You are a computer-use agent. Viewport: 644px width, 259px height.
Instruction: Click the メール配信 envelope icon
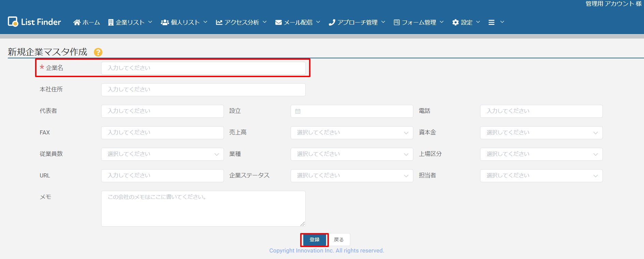click(278, 22)
